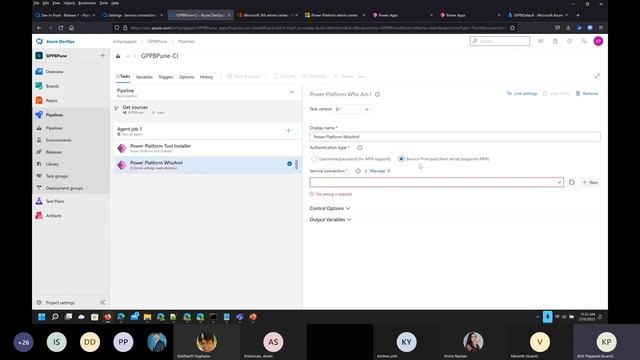Click the KY participant avatar in the meeting strip
The image size is (640, 360).
click(406, 342)
